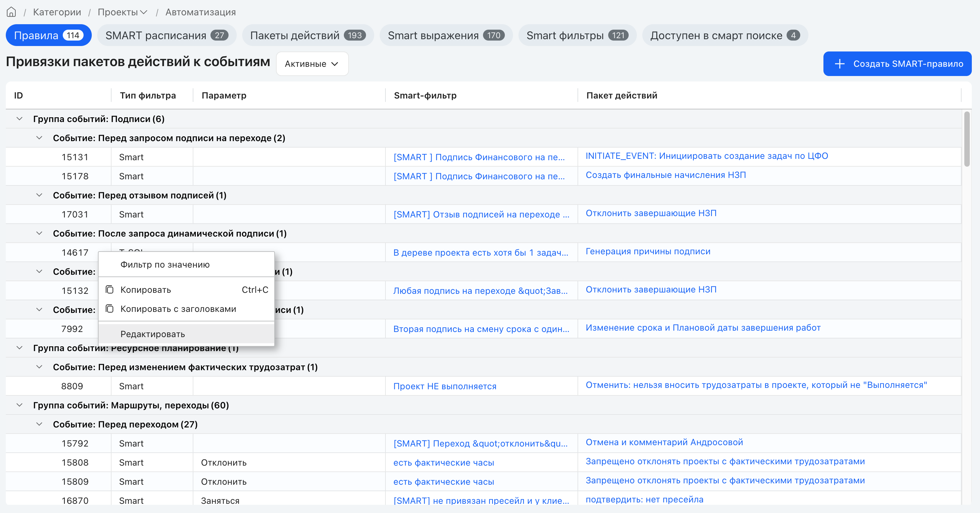Open the Активные status dropdown
The height and width of the screenshot is (513, 980).
click(x=312, y=64)
